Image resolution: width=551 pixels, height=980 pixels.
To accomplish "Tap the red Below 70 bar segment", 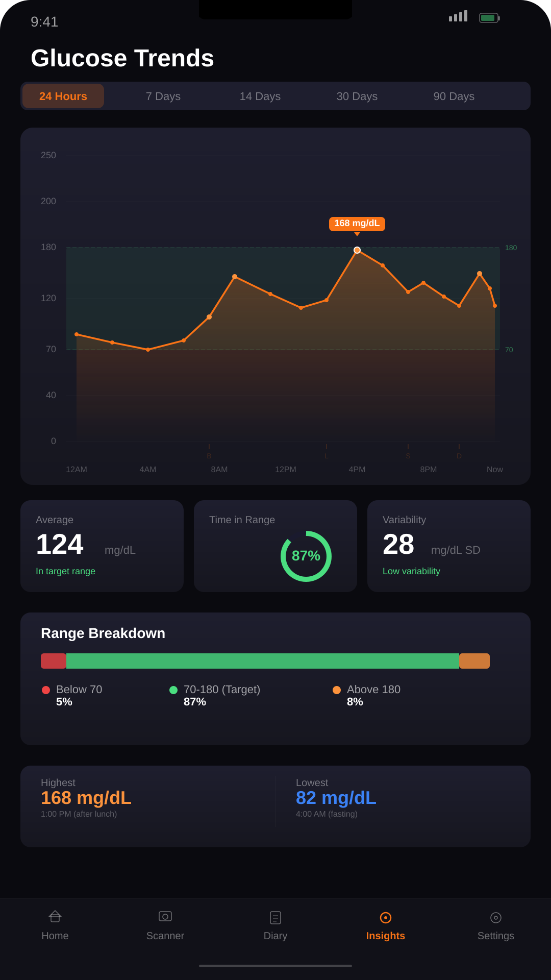I will (x=54, y=661).
